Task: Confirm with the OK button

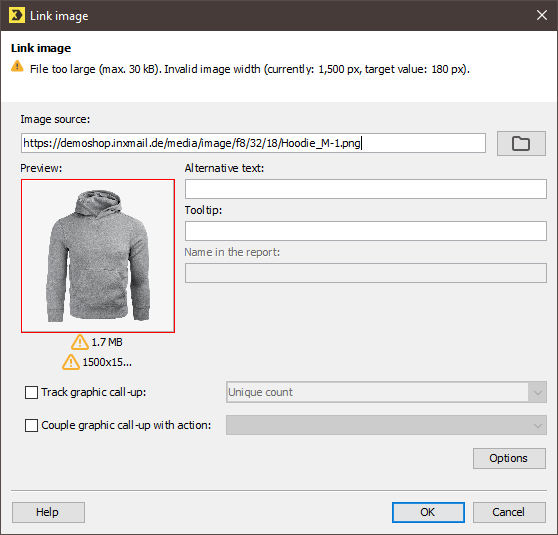Action: coord(428,512)
